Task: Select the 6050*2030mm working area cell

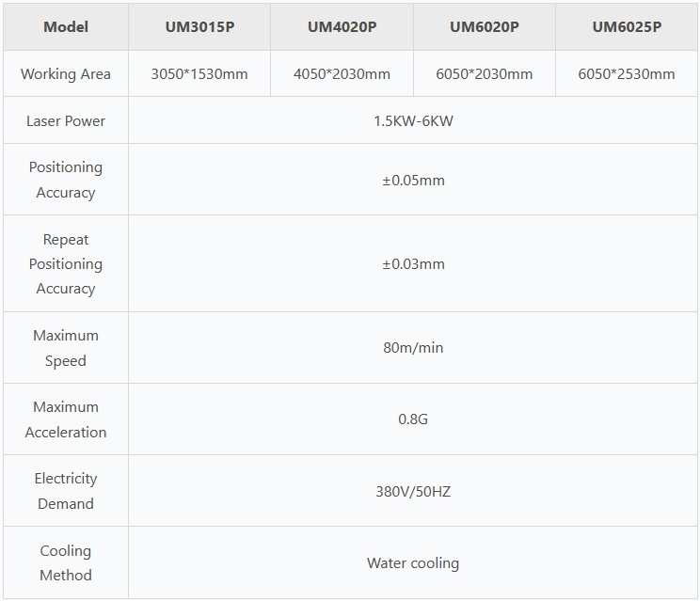Action: click(484, 73)
